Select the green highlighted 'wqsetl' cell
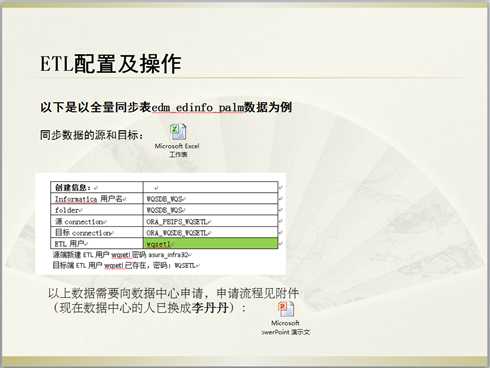Image resolution: width=490 pixels, height=368 pixels. pyautogui.click(x=211, y=243)
